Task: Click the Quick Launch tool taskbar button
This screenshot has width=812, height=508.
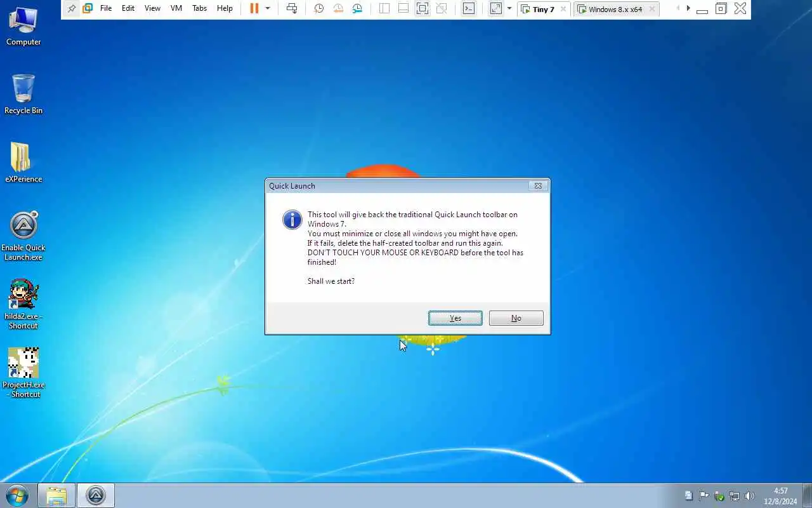Action: pyautogui.click(x=96, y=495)
